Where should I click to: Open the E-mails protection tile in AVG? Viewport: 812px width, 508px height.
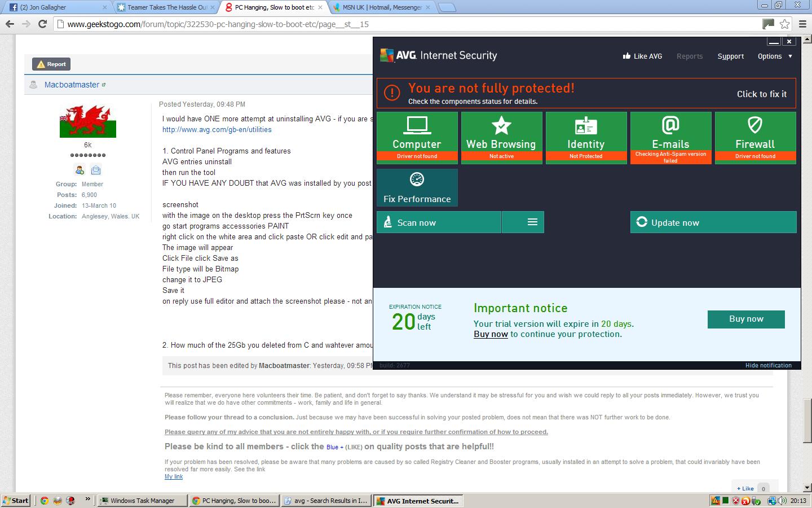click(670, 138)
